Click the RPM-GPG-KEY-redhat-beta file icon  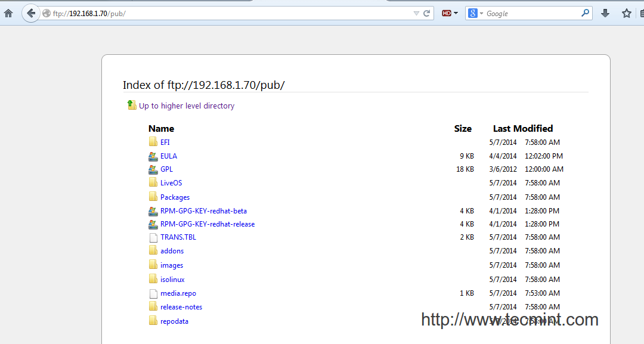click(153, 211)
